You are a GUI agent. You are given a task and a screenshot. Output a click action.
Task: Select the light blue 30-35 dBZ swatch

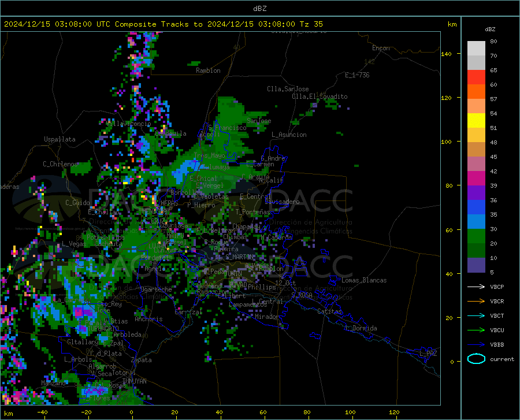coord(476,222)
